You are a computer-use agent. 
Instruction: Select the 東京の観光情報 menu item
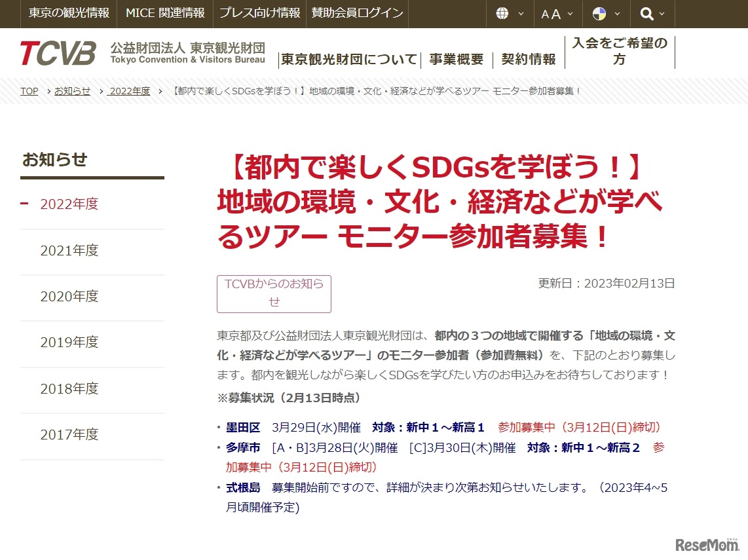(68, 12)
